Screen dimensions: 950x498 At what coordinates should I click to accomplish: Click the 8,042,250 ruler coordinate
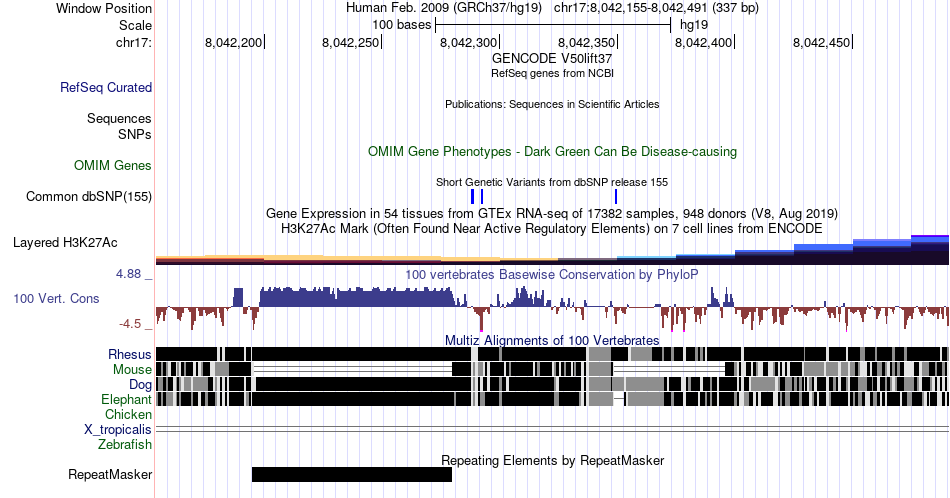350,42
